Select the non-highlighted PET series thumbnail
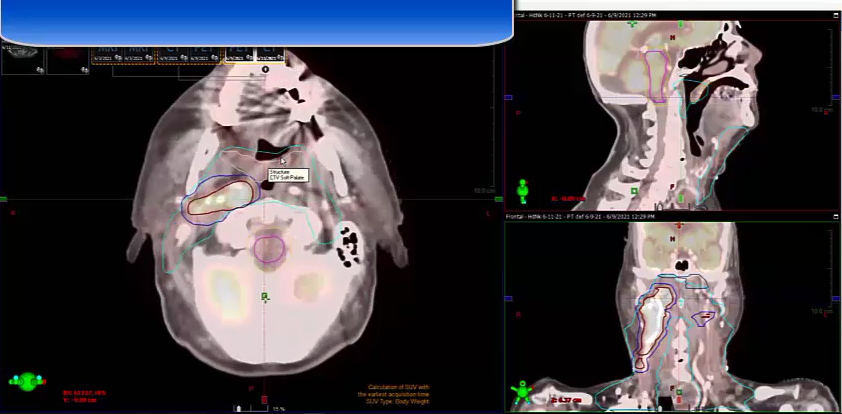The width and height of the screenshot is (842, 414). [204, 55]
